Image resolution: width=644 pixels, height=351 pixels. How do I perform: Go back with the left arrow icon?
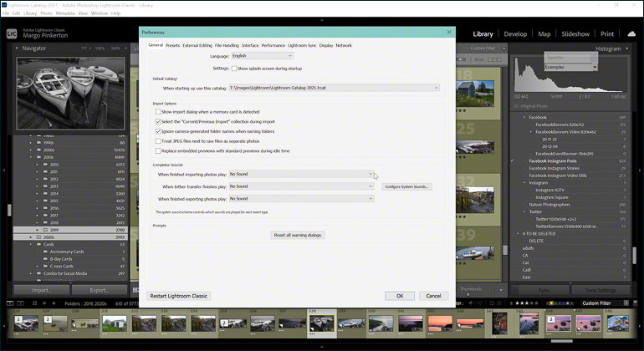point(44,303)
